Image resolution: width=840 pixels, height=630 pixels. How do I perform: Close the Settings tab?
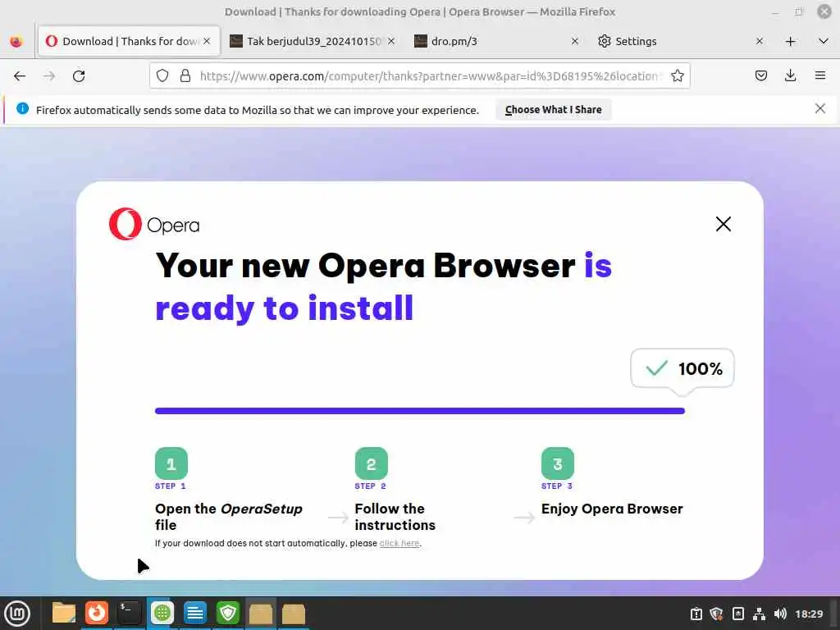[x=759, y=41]
